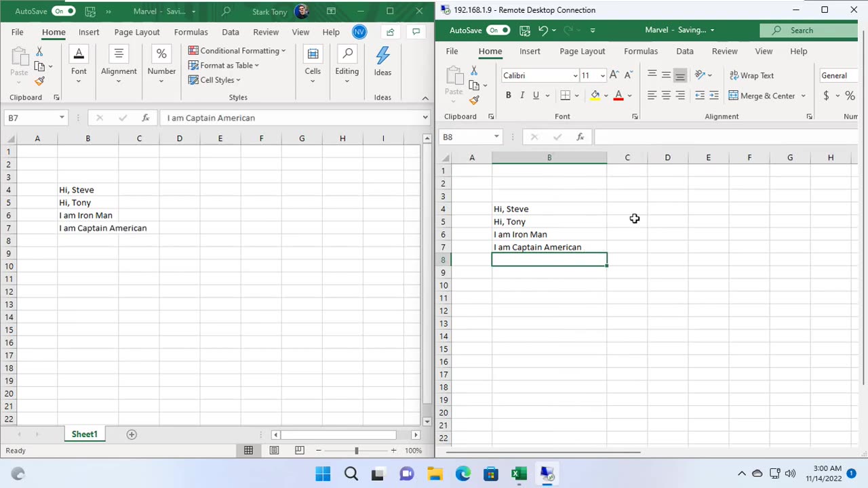The width and height of the screenshot is (868, 488).
Task: Open Data tab in remote Excel
Action: [685, 51]
